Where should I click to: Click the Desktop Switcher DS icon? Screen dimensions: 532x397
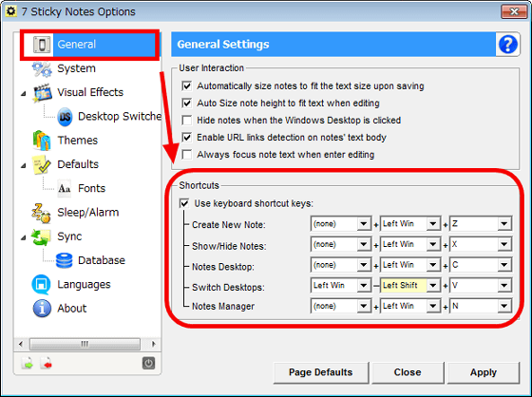click(x=65, y=117)
